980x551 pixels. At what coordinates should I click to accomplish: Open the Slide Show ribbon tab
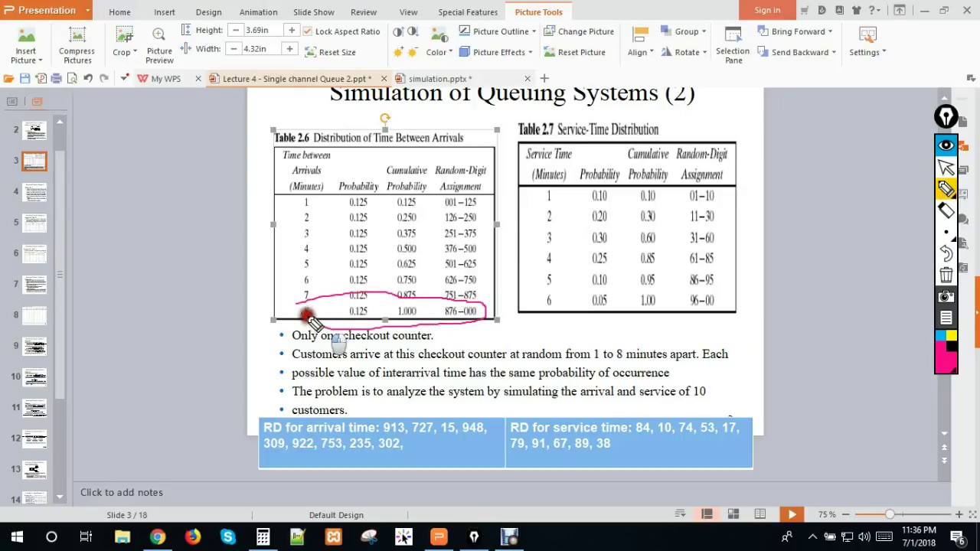[313, 12]
